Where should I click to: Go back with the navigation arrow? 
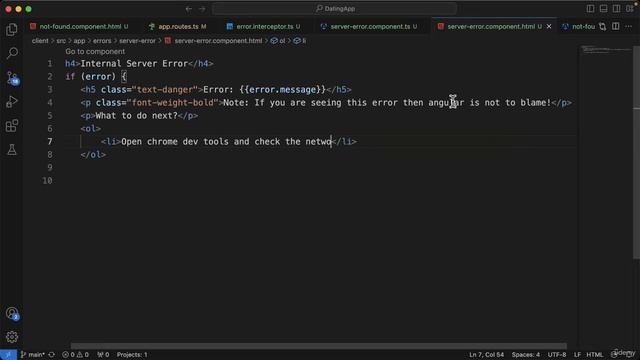(189, 9)
